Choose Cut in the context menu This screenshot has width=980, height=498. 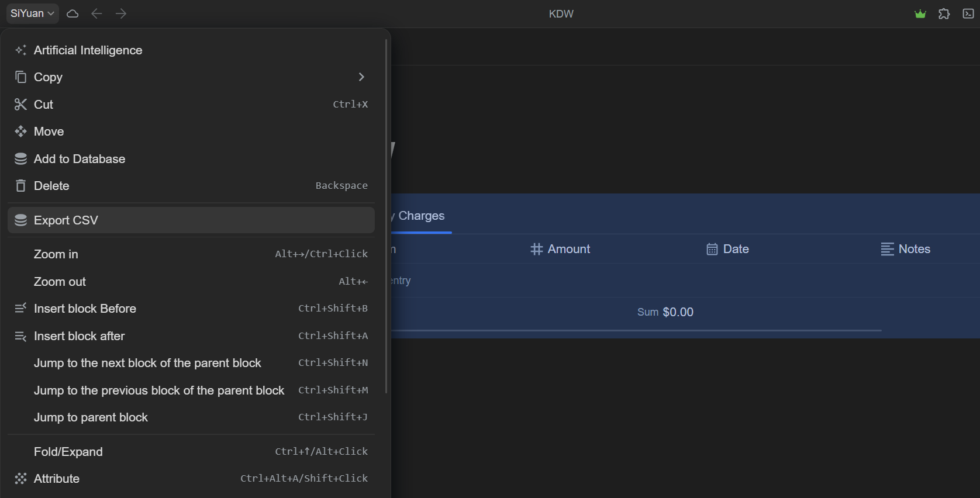coord(43,105)
